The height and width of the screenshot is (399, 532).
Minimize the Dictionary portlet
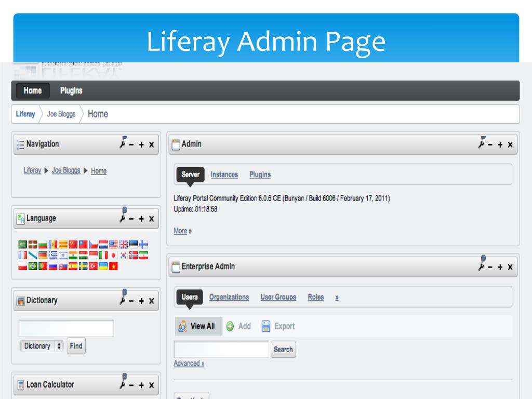click(x=131, y=301)
